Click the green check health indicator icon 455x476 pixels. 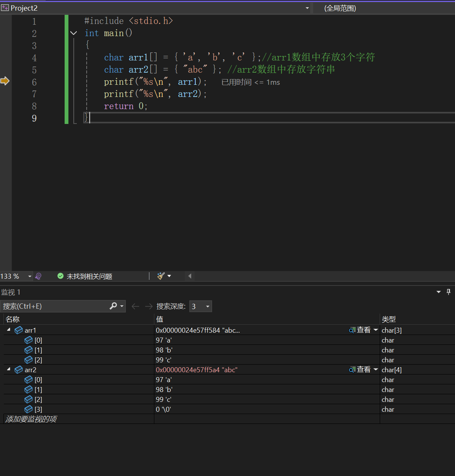(60, 276)
